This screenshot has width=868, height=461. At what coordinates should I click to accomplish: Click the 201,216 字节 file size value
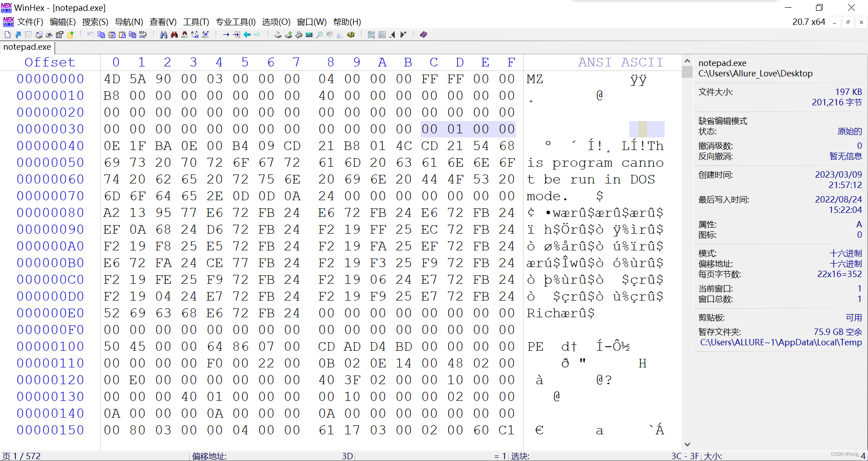[x=837, y=103]
